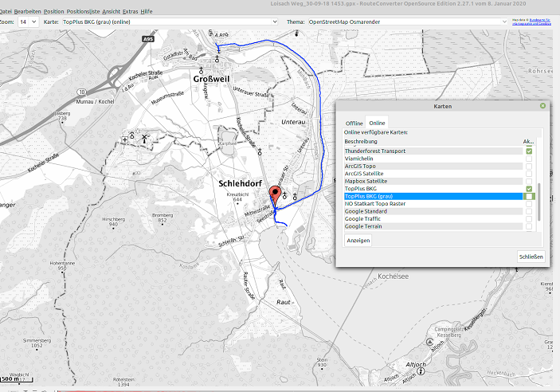Screen dimensions: 560x392
Task: Select Mapbox Satellite in the map list
Action: tap(364, 181)
